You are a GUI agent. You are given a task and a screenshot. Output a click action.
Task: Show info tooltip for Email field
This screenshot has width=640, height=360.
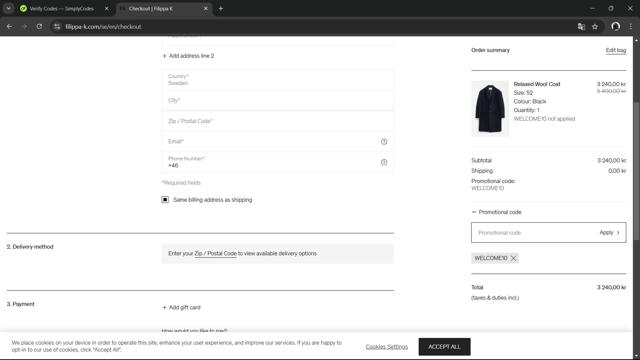tap(384, 142)
